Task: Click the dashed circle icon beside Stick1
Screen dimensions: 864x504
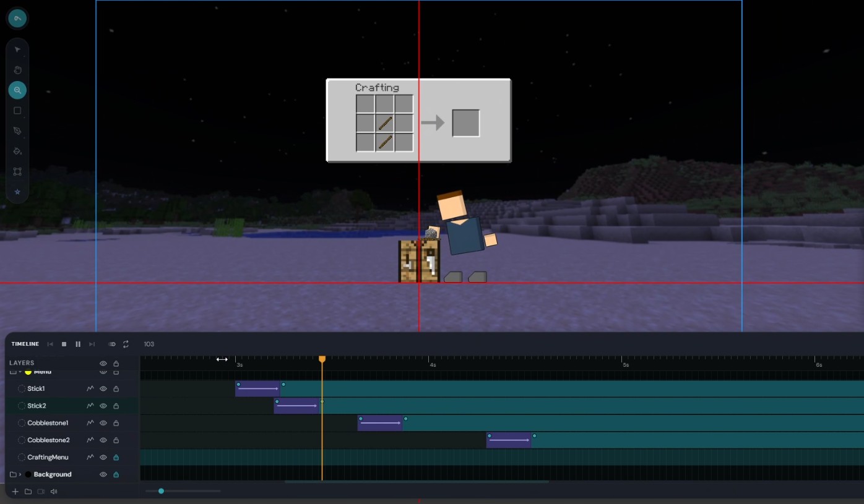Action: [x=22, y=389]
